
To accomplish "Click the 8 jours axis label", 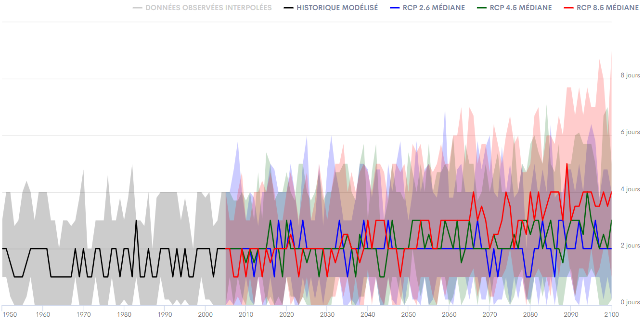I will (x=630, y=75).
